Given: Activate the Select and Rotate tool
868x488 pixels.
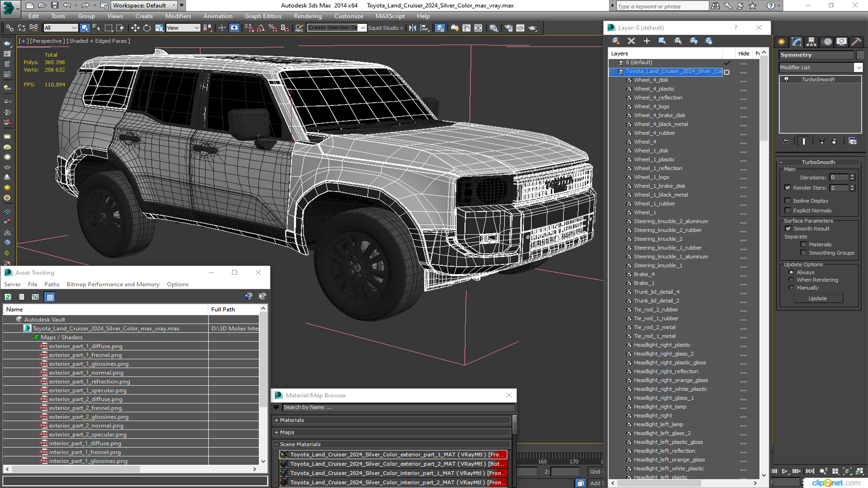Looking at the screenshot, I should 147,28.
